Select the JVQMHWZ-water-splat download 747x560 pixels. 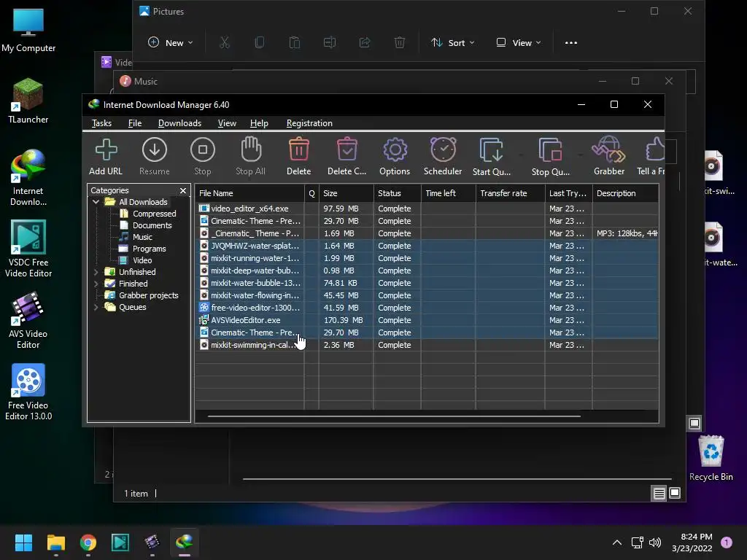[x=427, y=246]
